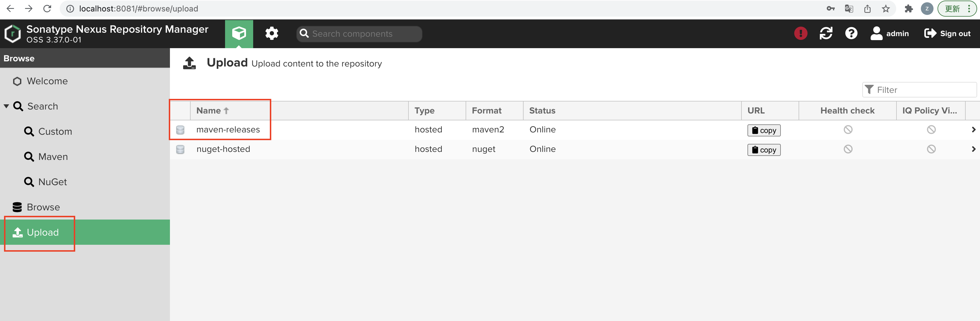Screen dimensions: 980x321
Task: Select the nuget-hosted repository name
Action: [223, 149]
